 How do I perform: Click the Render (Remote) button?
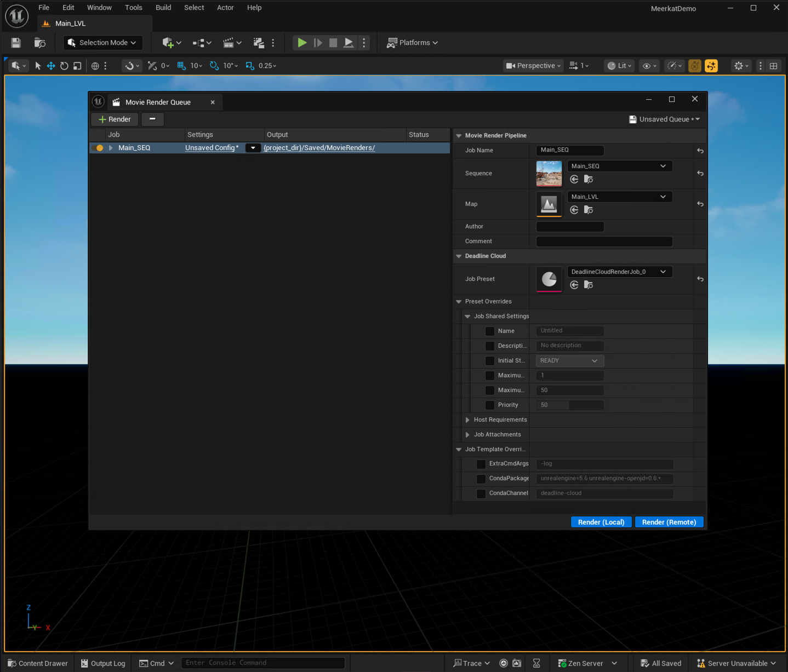669,521
